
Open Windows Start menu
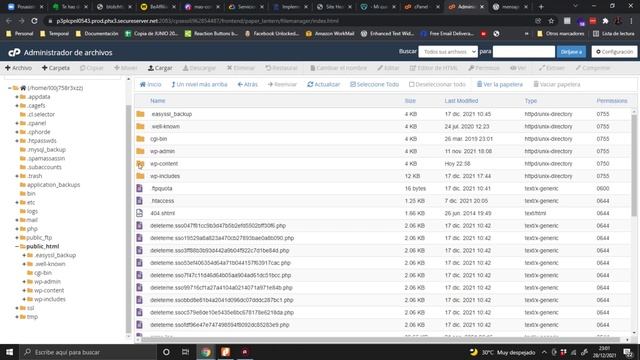pos(9,352)
